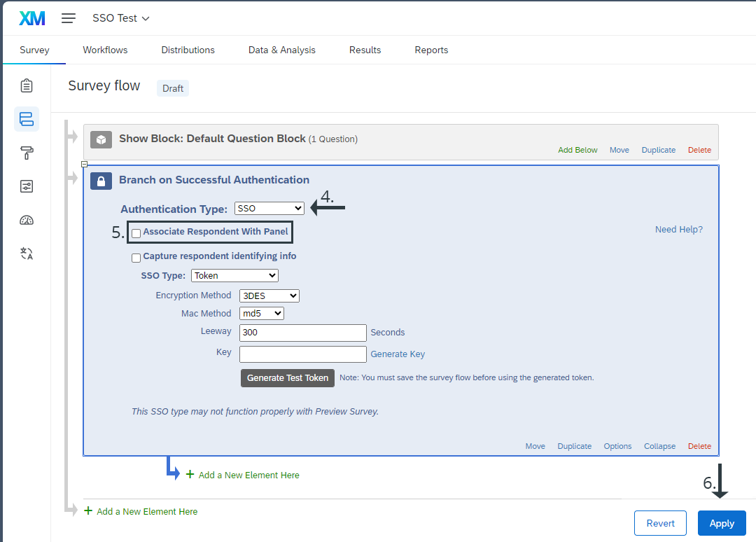Image resolution: width=756 pixels, height=542 pixels.
Task: Click the Generate Test Token button
Action: tap(287, 377)
